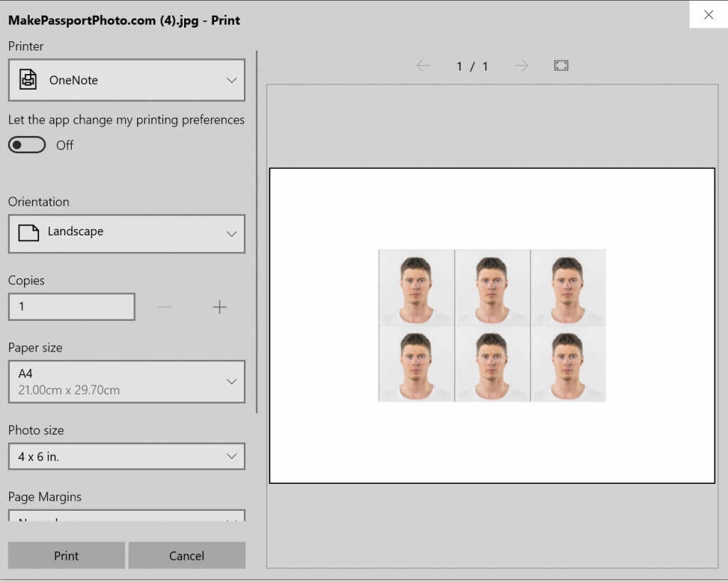Click the Print button
Viewport: 728px width, 582px height.
click(x=65, y=555)
